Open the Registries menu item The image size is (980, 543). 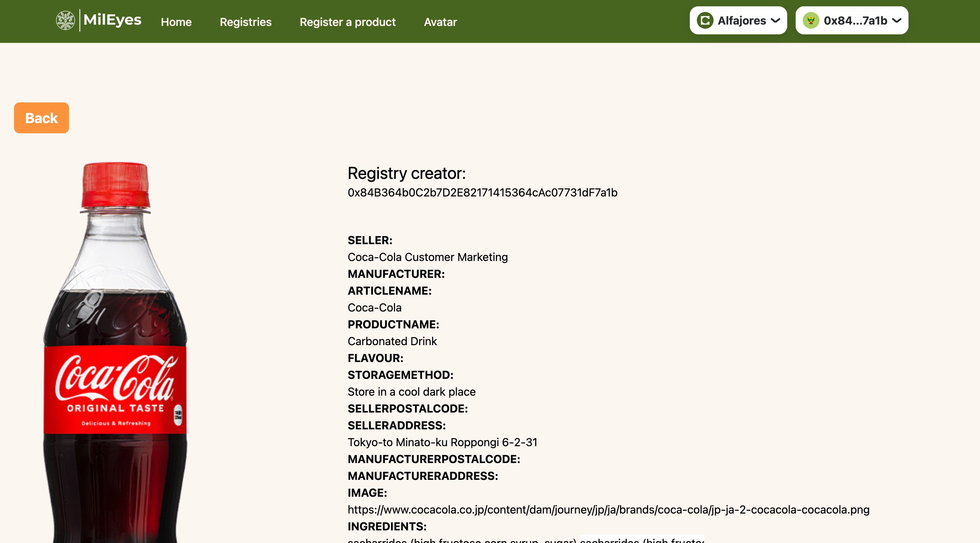coord(245,22)
